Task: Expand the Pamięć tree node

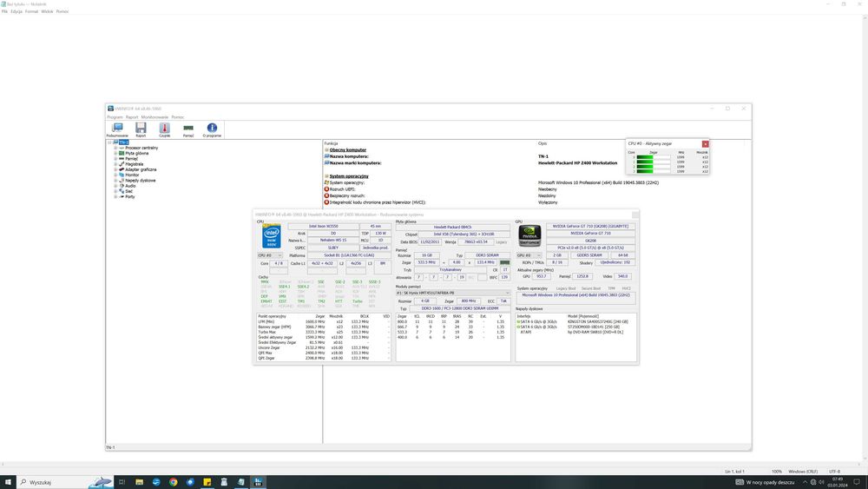Action: 115,159
